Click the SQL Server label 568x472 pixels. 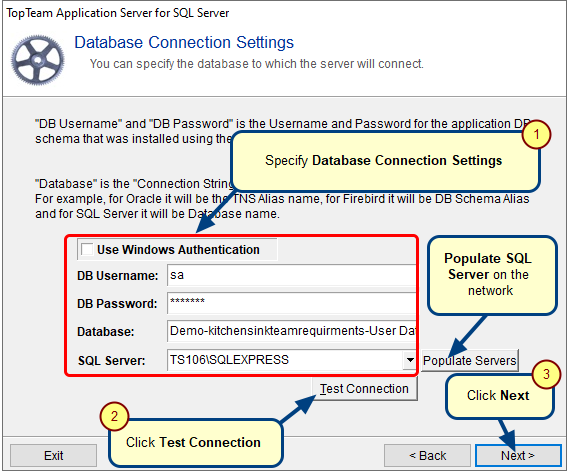click(x=112, y=360)
